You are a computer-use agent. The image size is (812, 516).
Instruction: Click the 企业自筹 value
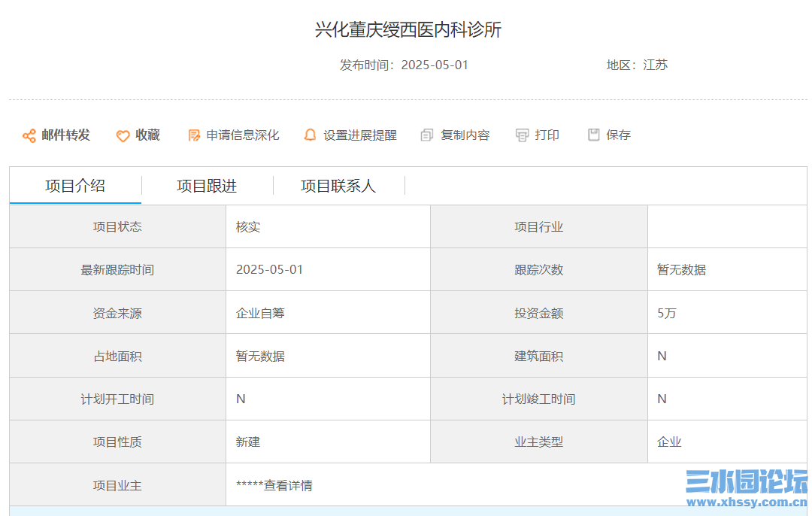pos(260,313)
